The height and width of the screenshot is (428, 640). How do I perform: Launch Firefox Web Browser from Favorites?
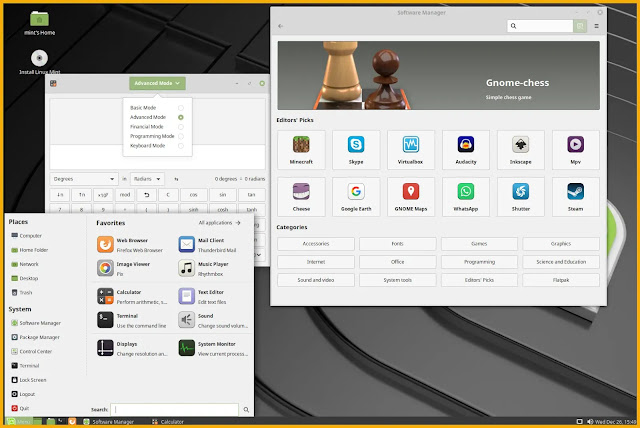coord(131,245)
